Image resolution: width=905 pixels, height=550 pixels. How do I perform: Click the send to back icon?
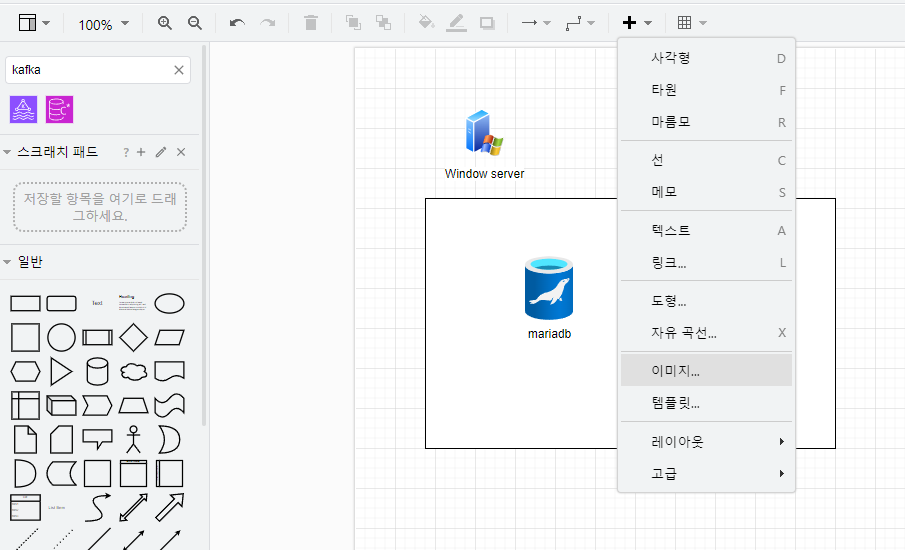click(x=383, y=23)
